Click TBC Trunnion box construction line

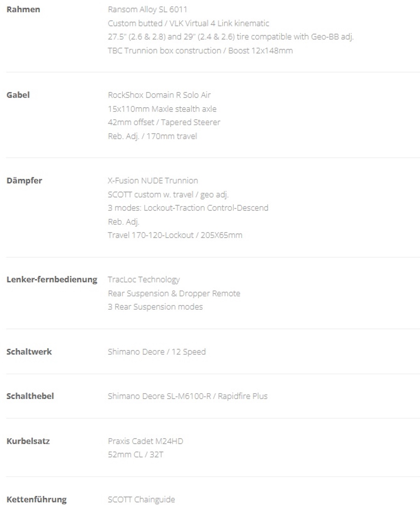click(x=200, y=51)
